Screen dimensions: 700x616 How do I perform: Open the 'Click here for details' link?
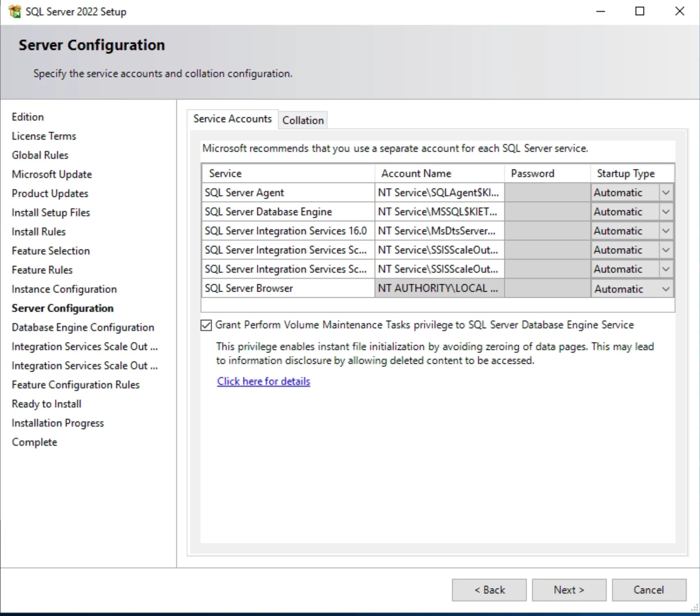(x=263, y=381)
